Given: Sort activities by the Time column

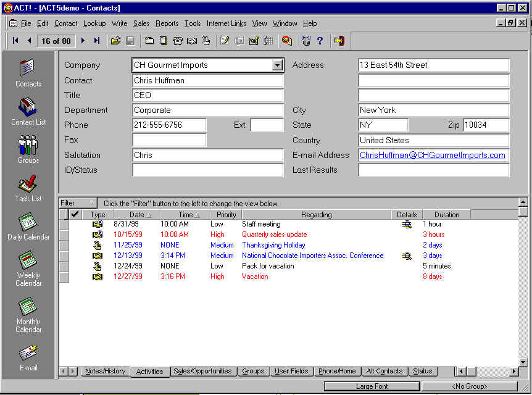Looking at the screenshot, I should [x=185, y=214].
